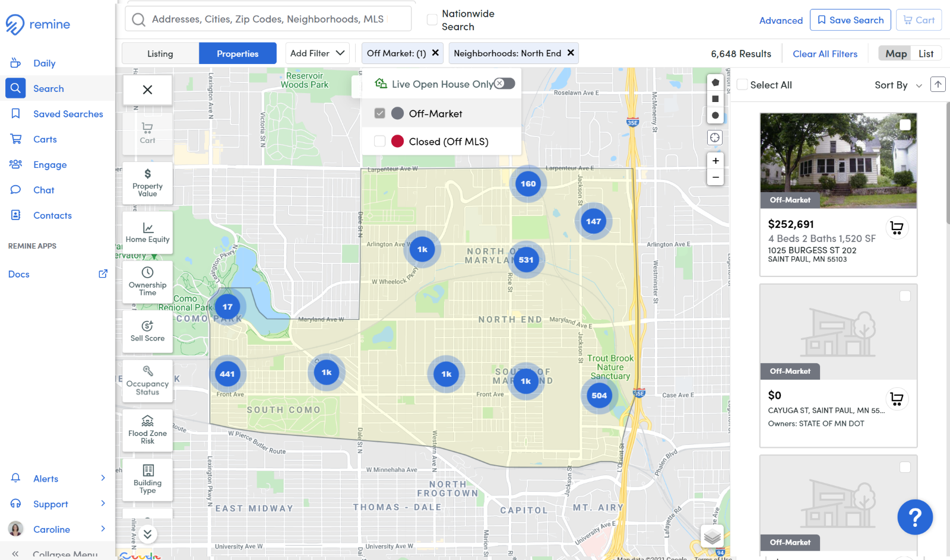Open the Property Value filter
This screenshot has height=560, width=950.
(x=147, y=183)
